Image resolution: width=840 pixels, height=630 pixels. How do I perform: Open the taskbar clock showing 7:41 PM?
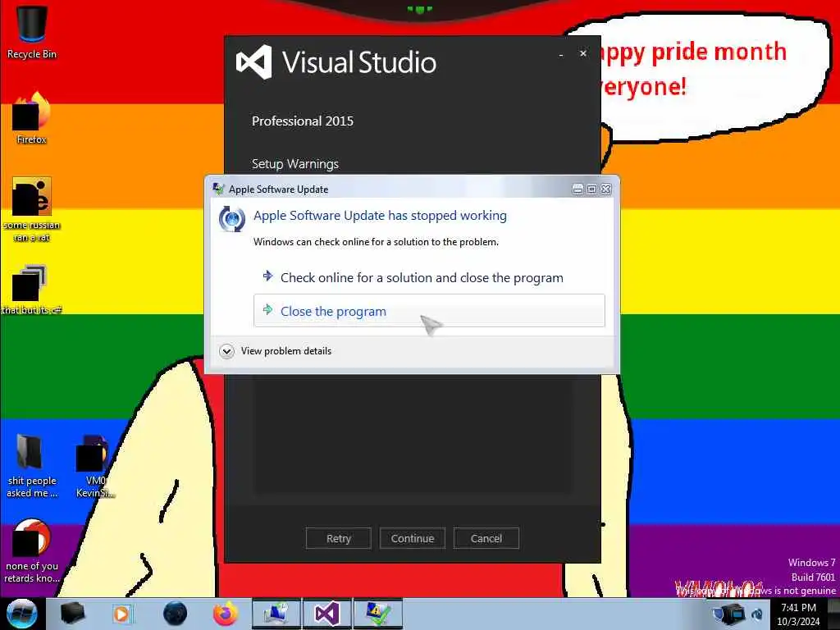click(798, 614)
